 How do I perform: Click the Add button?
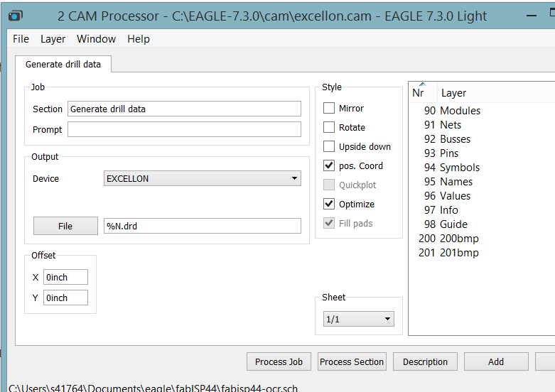click(496, 361)
